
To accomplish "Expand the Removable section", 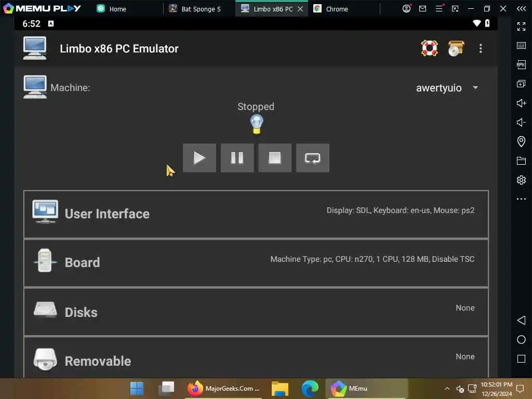I will tap(256, 357).
